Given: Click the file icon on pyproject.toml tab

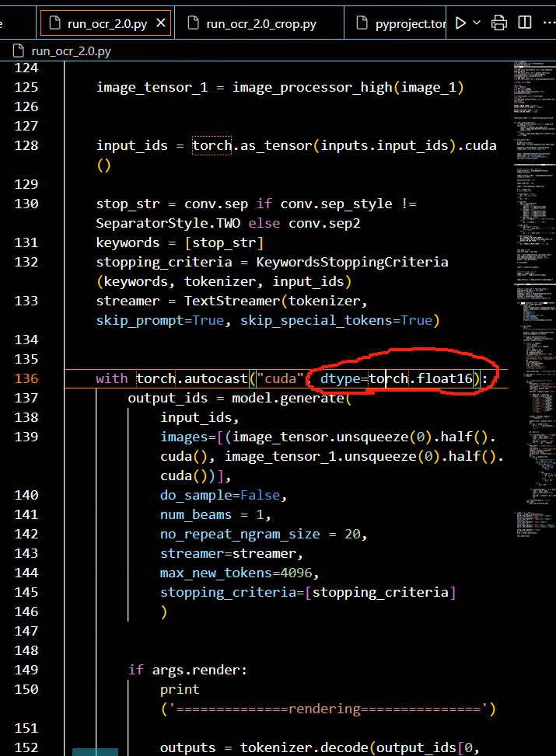Looking at the screenshot, I should 362,24.
